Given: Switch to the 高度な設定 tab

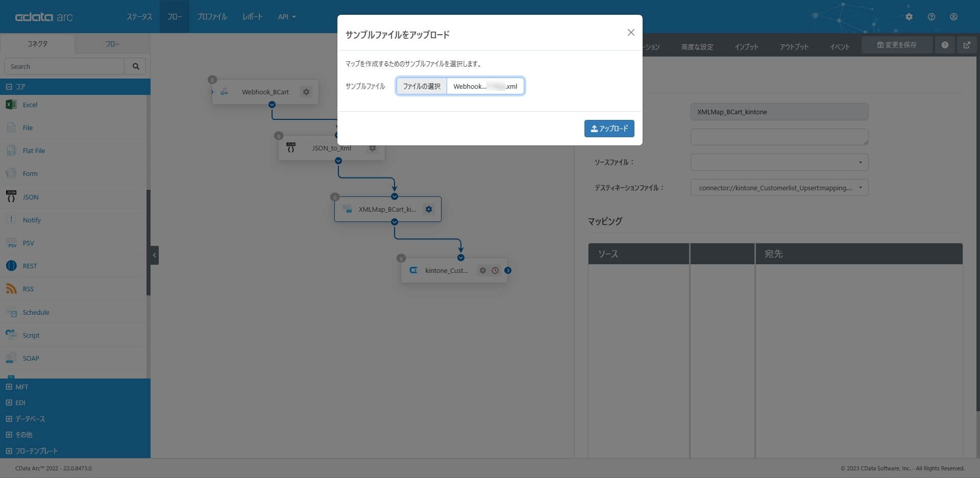Looking at the screenshot, I should point(697,47).
